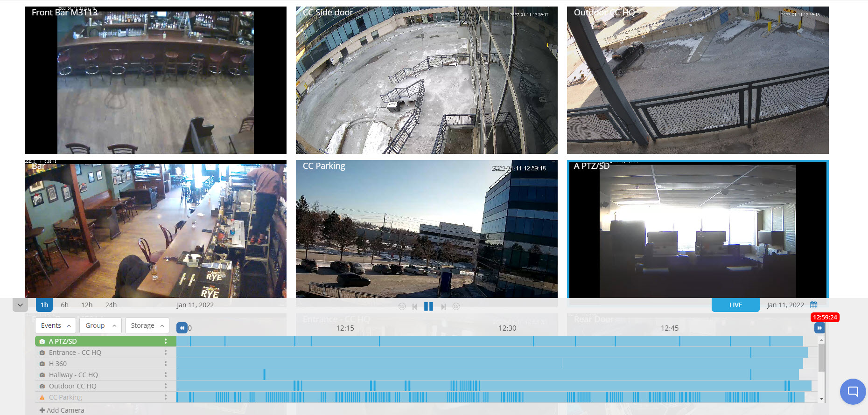The image size is (868, 415).
Task: Select the CC Parking camera row
Action: [105, 397]
